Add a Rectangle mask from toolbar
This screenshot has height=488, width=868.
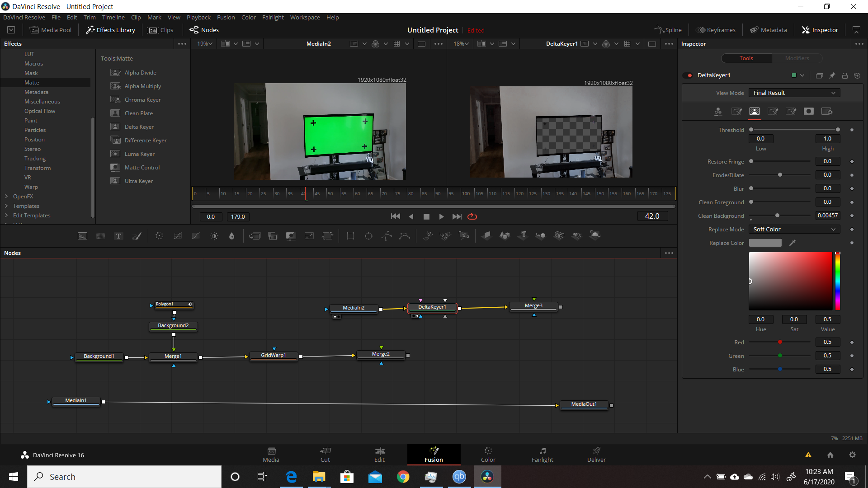coord(350,236)
